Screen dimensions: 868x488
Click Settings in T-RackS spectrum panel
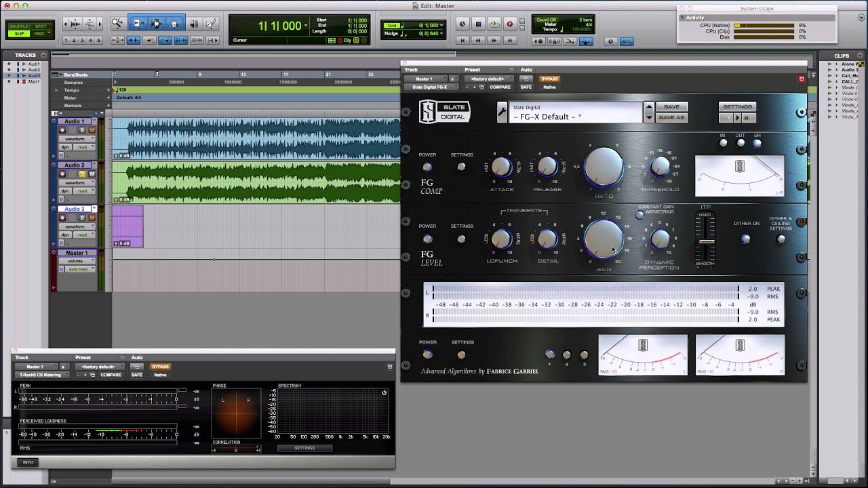click(304, 448)
